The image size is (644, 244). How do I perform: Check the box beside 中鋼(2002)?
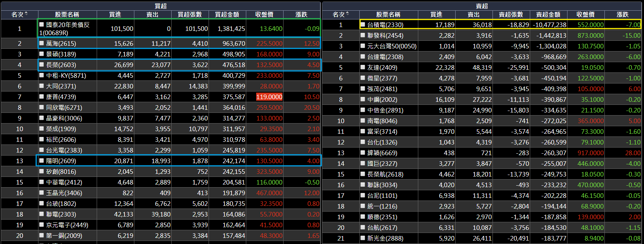pos(363,100)
